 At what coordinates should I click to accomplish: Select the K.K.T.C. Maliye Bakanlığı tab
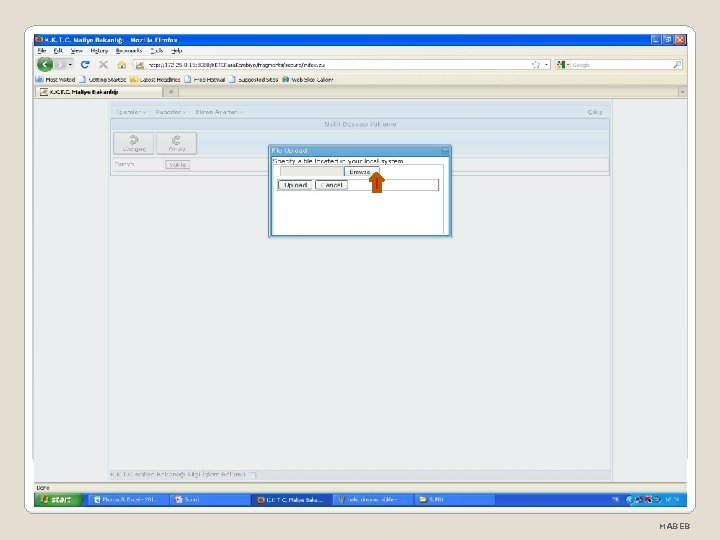pyautogui.click(x=99, y=92)
